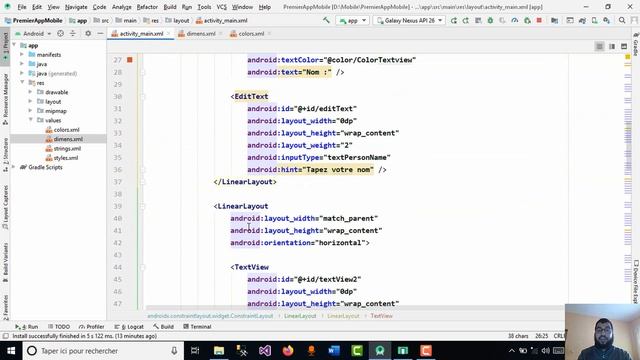The width and height of the screenshot is (640, 360).
Task: Toggle the Gradle tool window on right edge
Action: coord(636,44)
